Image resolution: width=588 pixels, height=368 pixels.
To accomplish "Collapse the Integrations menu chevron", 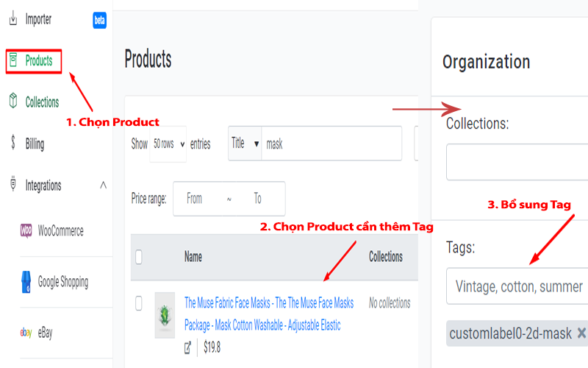I will 103,185.
